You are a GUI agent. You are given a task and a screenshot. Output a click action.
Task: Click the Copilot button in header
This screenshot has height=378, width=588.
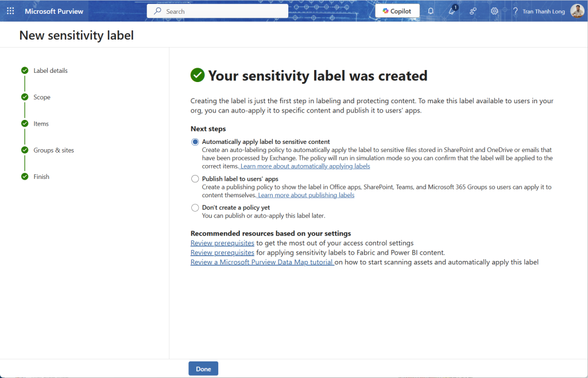[397, 11]
